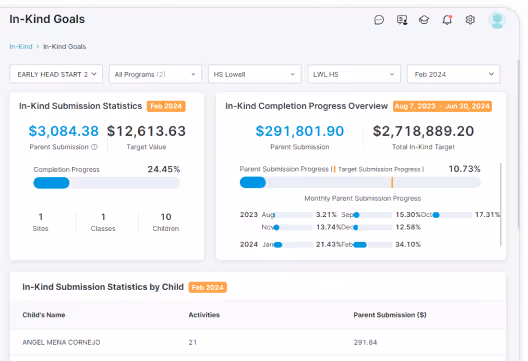528x361 pixels.
Task: Click the Nov 13.74% monthly progress bar
Action: point(293,228)
